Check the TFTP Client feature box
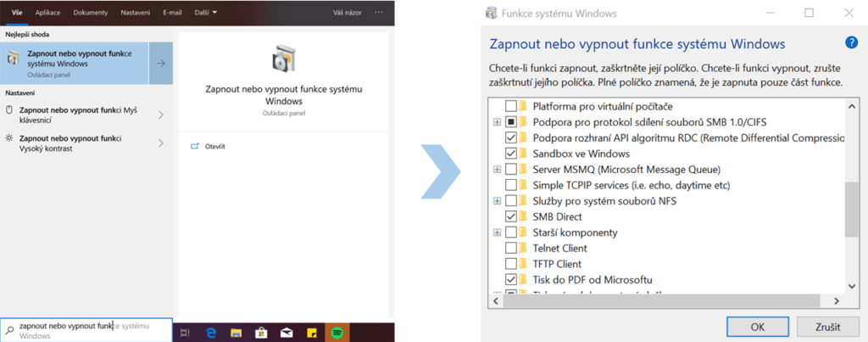The width and height of the screenshot is (868, 342). 511,263
